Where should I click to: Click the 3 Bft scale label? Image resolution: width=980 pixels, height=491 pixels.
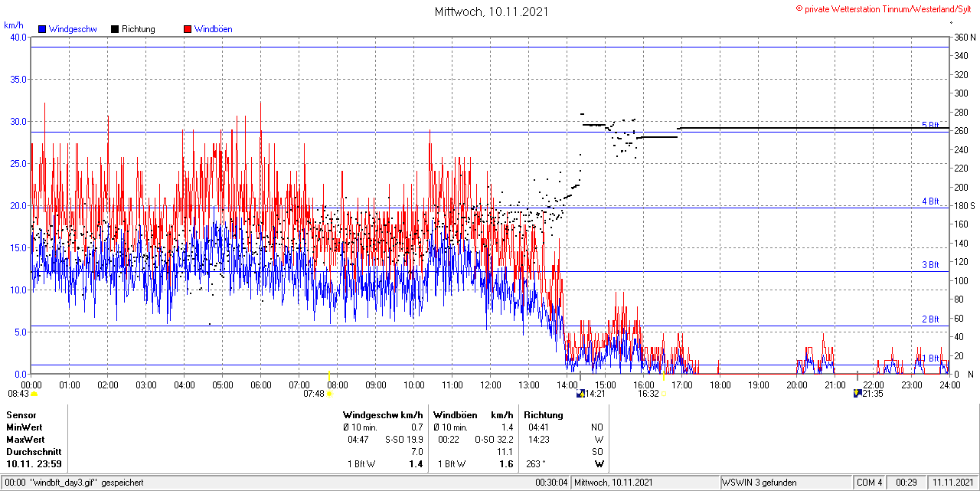[x=929, y=265]
